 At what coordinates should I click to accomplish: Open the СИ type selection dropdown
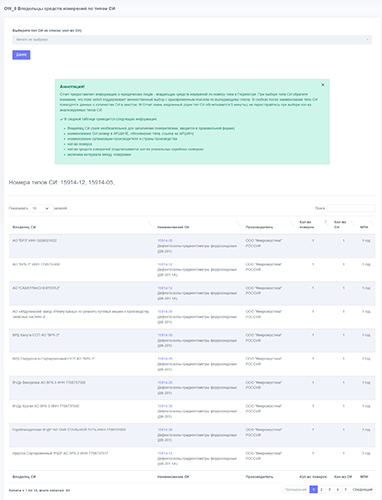click(192, 40)
